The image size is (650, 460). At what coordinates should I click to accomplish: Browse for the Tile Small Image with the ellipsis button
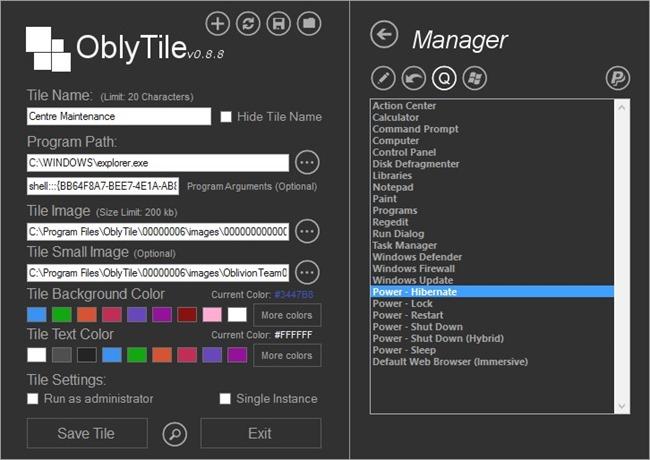tap(307, 272)
